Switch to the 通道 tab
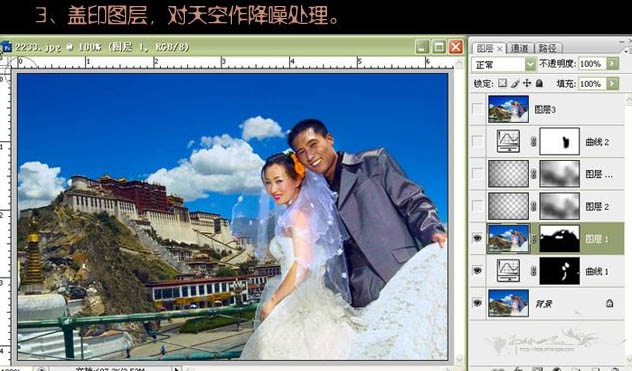This screenshot has height=371, width=632. tap(519, 48)
